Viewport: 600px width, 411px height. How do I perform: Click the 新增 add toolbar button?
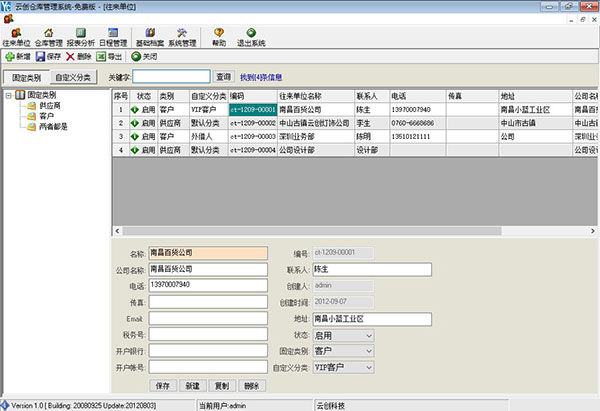(x=17, y=57)
